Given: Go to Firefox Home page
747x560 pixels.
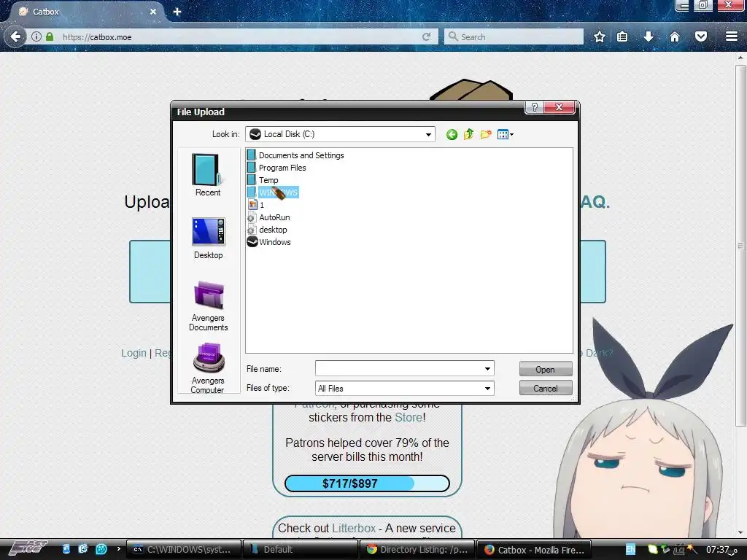Looking at the screenshot, I should pyautogui.click(x=675, y=36).
